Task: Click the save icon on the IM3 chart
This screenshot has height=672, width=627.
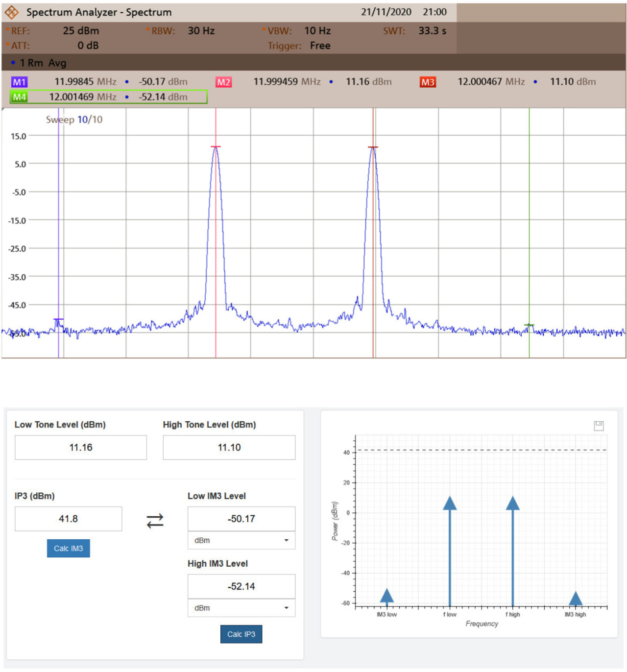Action: 599,426
